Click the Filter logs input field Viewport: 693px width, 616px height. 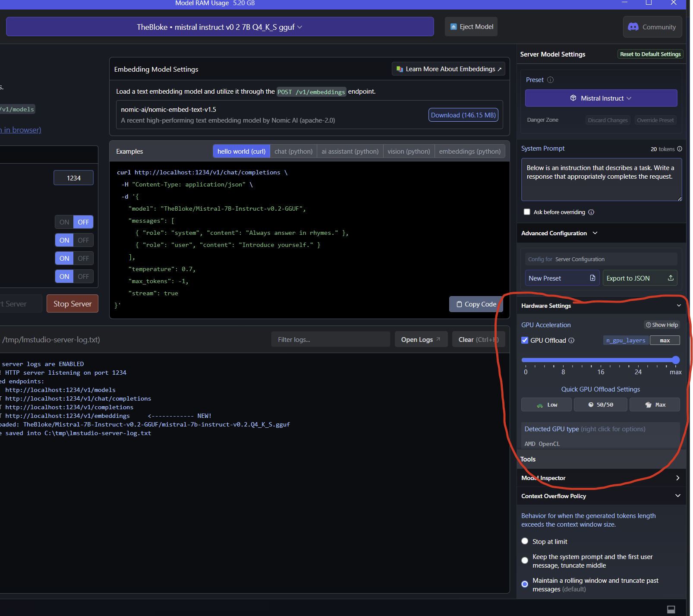[x=330, y=340]
